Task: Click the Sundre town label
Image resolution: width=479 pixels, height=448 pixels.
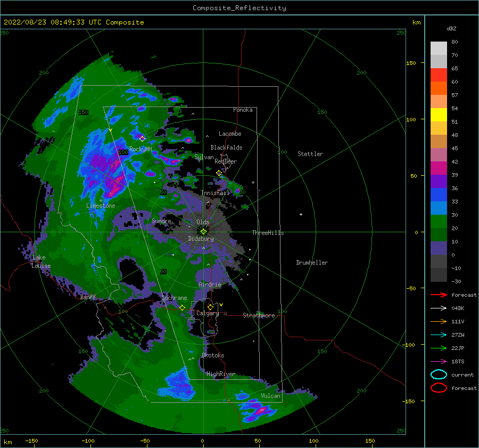Action: pos(161,221)
